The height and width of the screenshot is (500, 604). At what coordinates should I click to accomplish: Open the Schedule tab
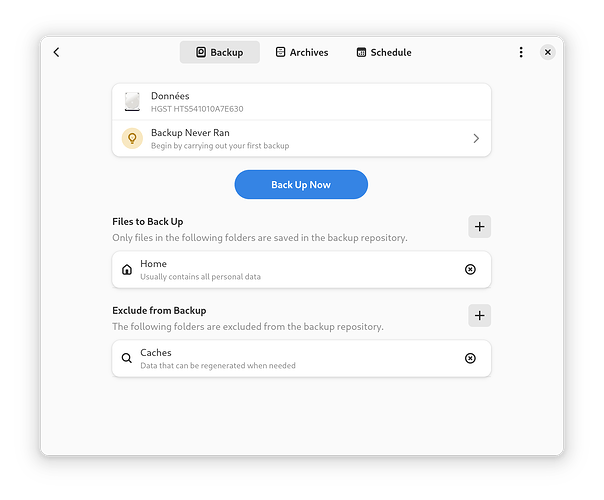point(384,52)
